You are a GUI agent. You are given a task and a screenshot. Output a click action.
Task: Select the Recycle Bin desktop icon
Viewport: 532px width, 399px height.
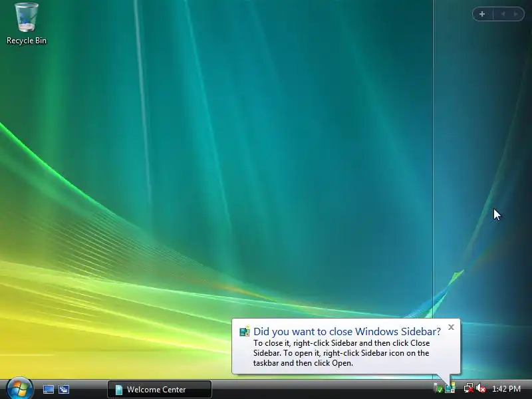point(27,24)
